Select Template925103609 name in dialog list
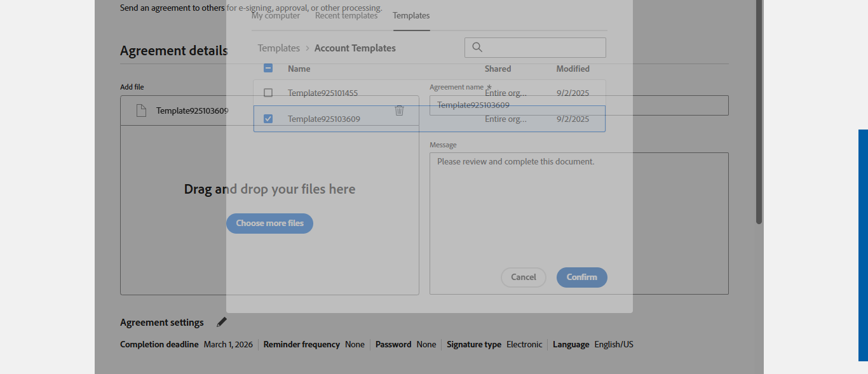Image resolution: width=868 pixels, height=374 pixels. (x=324, y=119)
